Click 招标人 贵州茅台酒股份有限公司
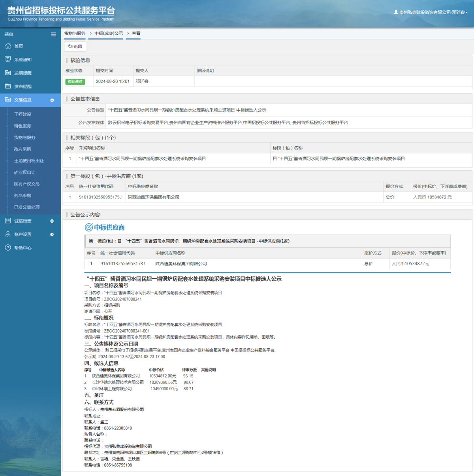 [x=122, y=410]
